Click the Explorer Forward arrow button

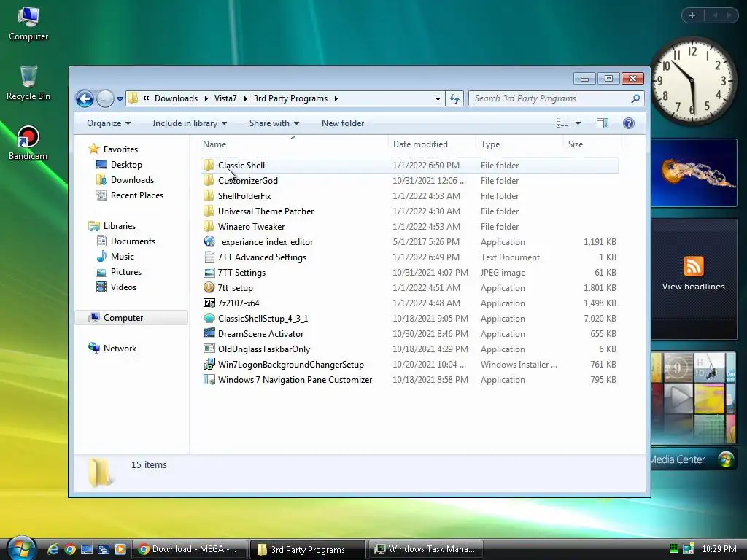[x=105, y=98]
